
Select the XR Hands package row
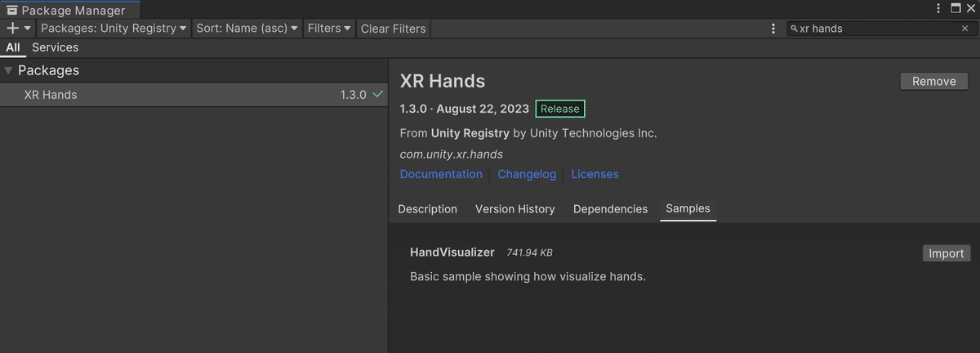tap(194, 95)
